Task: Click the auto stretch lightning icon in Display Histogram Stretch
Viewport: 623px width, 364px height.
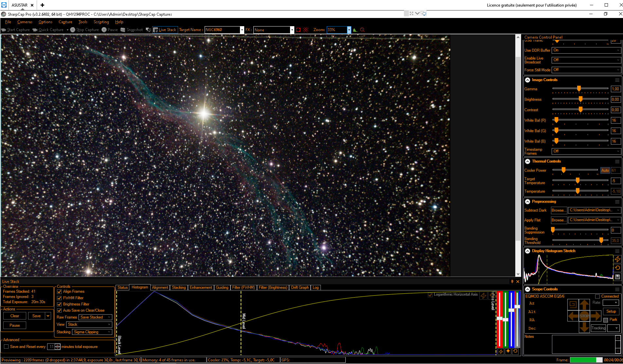Action: (x=617, y=259)
